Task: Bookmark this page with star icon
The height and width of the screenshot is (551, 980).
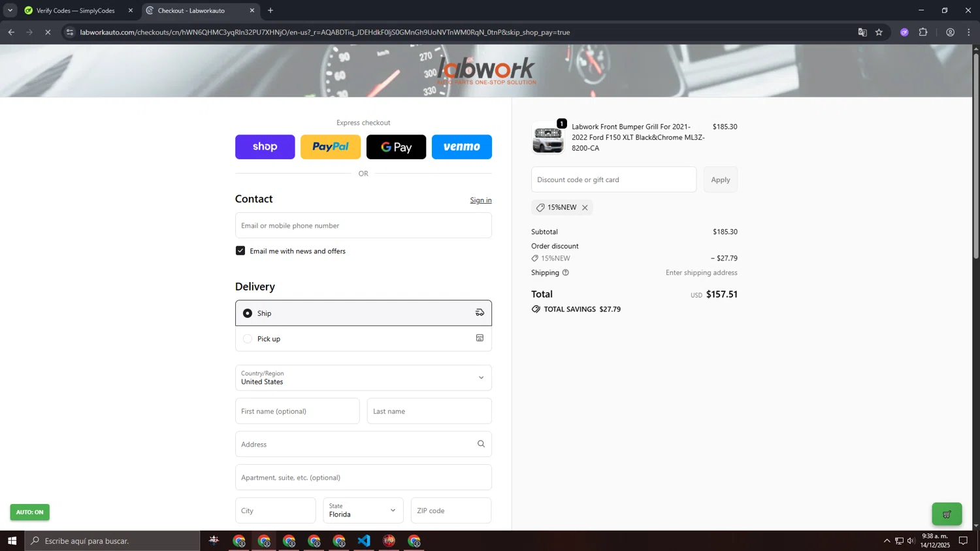Action: click(x=879, y=32)
